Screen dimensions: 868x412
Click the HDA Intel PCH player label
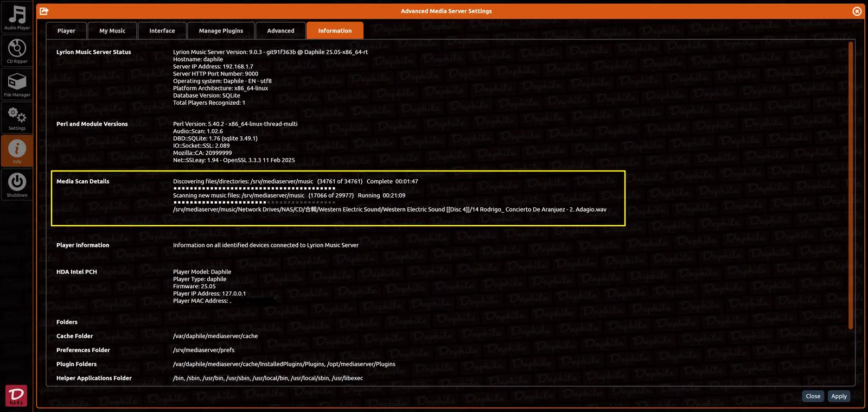(76, 272)
